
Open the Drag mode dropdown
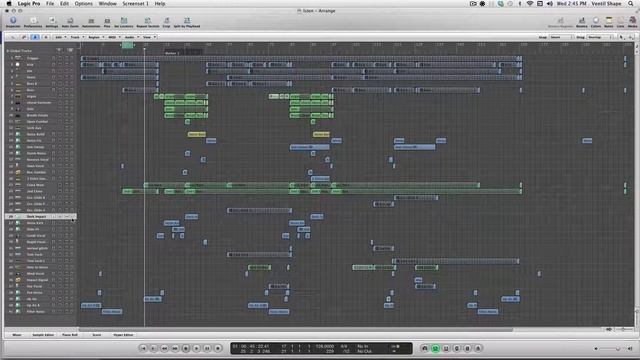pos(600,37)
